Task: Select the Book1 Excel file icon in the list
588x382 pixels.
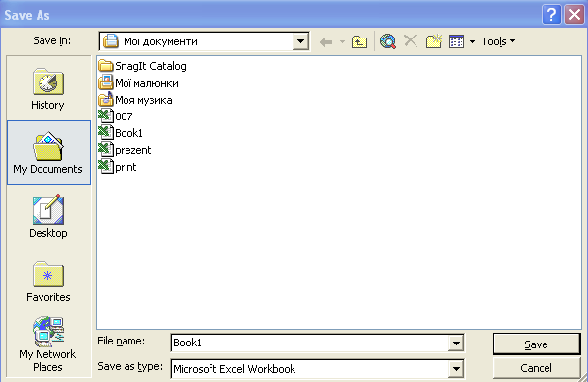Action: tap(106, 132)
